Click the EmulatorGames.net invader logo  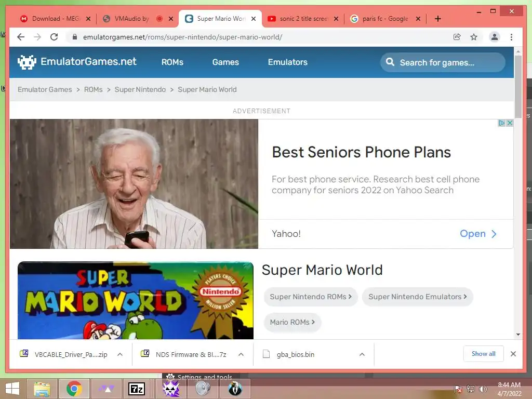tap(27, 62)
